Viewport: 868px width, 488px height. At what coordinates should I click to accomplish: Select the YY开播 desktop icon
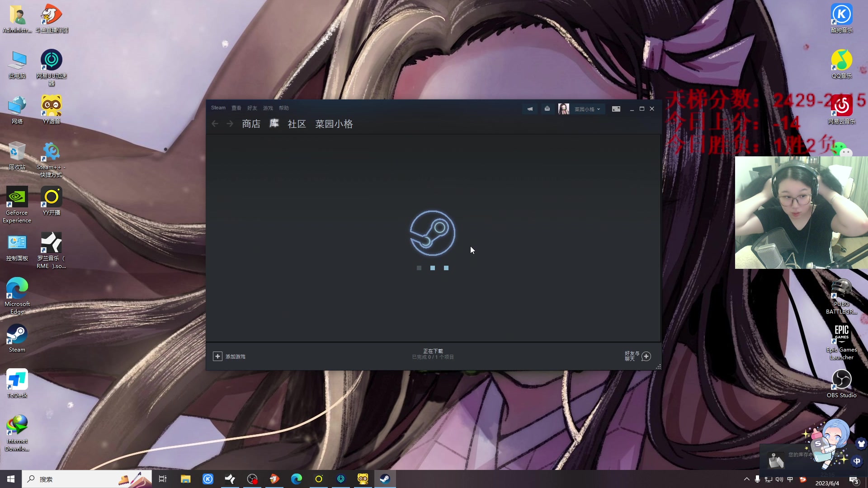click(x=52, y=201)
